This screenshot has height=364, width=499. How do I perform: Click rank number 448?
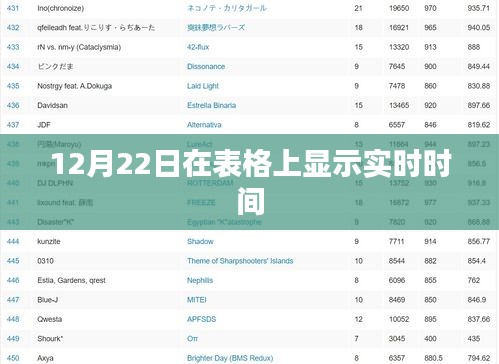point(13,319)
